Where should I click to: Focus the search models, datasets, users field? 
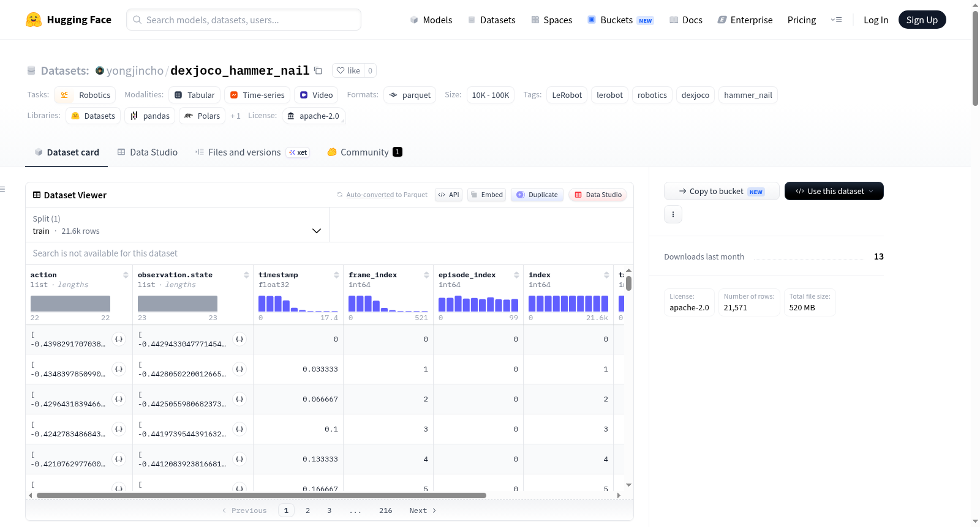pyautogui.click(x=244, y=20)
